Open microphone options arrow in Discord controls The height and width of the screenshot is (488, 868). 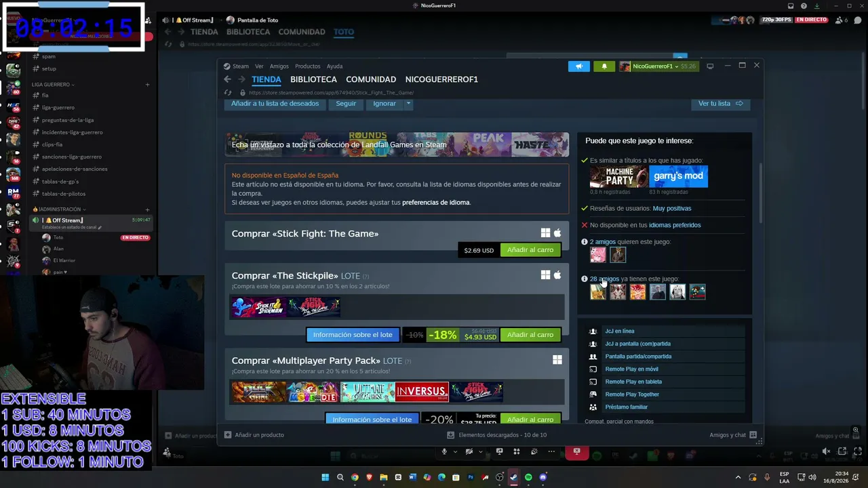[x=454, y=451]
